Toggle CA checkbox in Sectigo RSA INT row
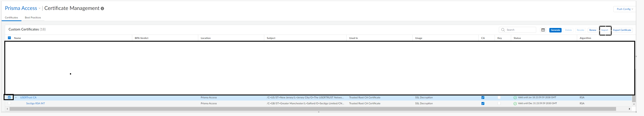 (x=483, y=104)
